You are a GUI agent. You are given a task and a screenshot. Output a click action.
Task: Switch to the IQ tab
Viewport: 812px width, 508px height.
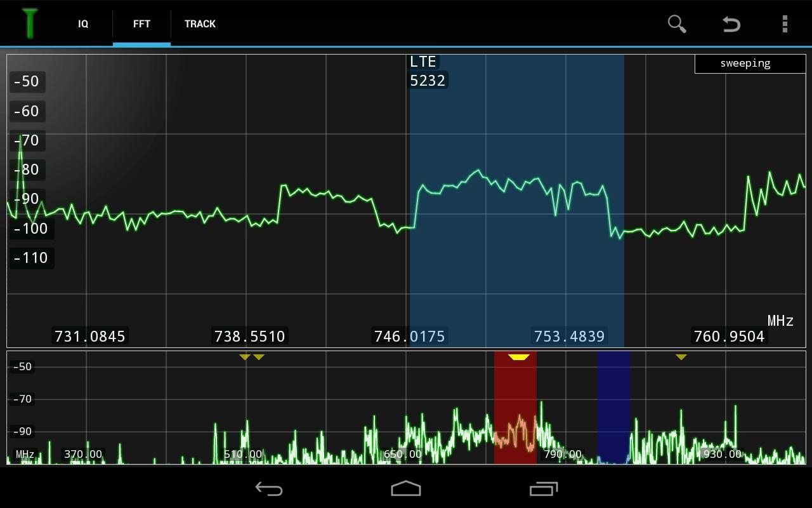pyautogui.click(x=83, y=24)
